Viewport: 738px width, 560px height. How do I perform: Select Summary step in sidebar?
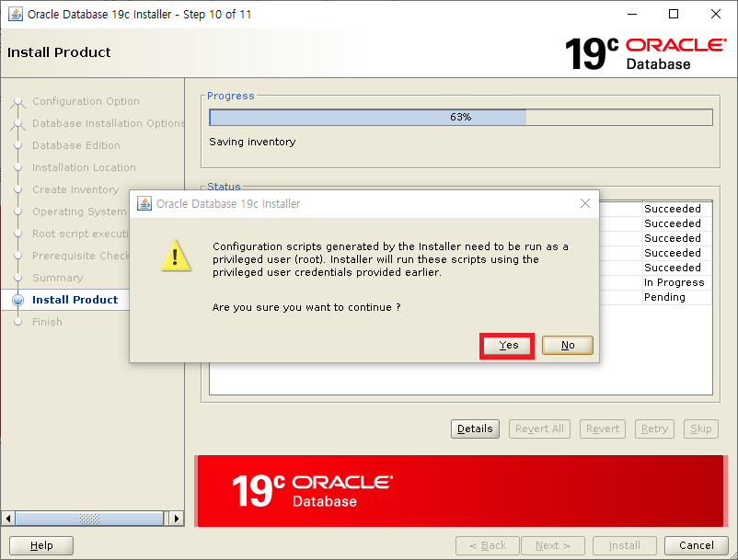pyautogui.click(x=57, y=278)
